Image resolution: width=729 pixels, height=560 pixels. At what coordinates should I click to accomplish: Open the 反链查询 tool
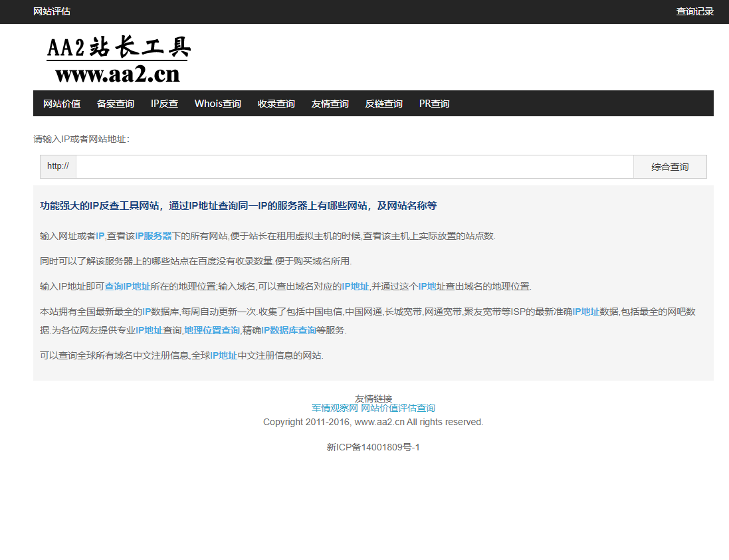pos(383,103)
